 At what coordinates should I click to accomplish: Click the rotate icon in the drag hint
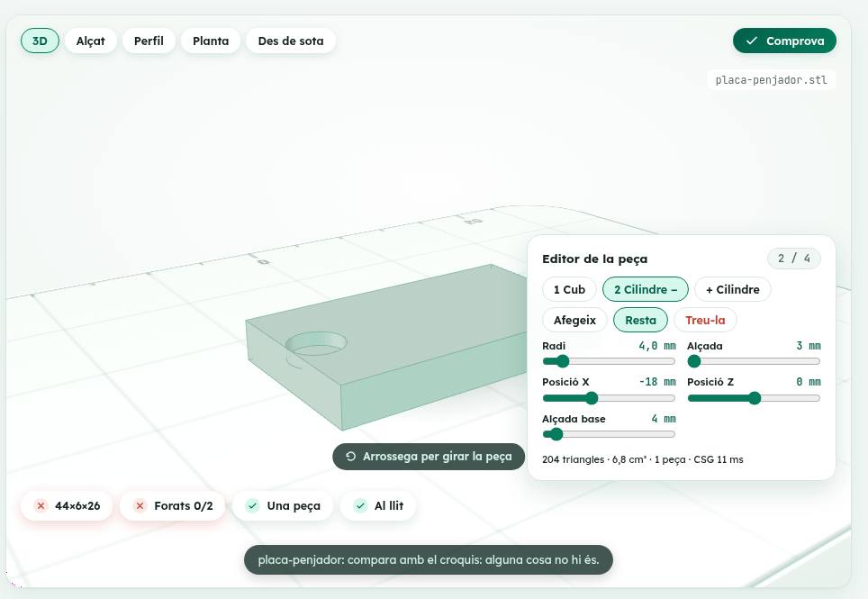coord(350,456)
